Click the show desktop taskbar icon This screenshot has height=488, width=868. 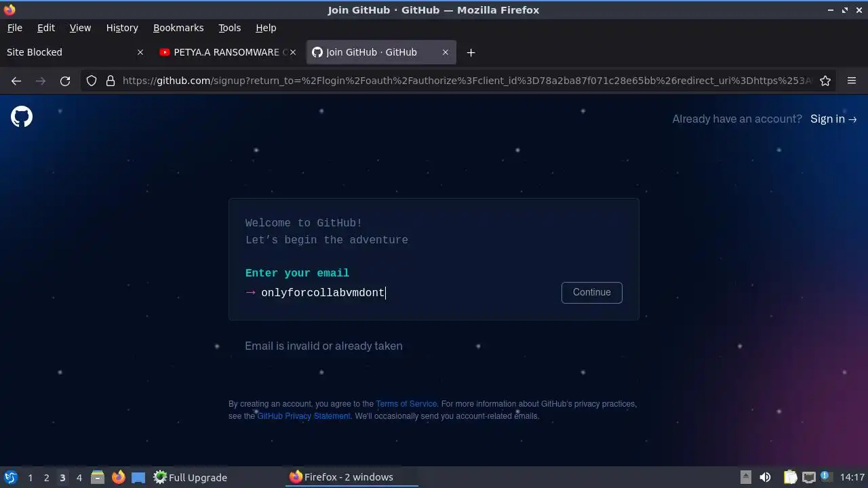tap(138, 477)
